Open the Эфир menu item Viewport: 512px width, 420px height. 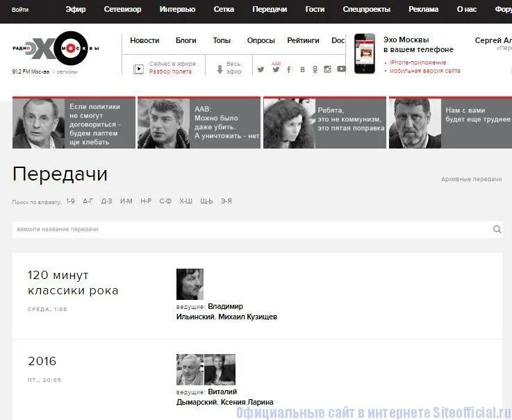tap(76, 10)
